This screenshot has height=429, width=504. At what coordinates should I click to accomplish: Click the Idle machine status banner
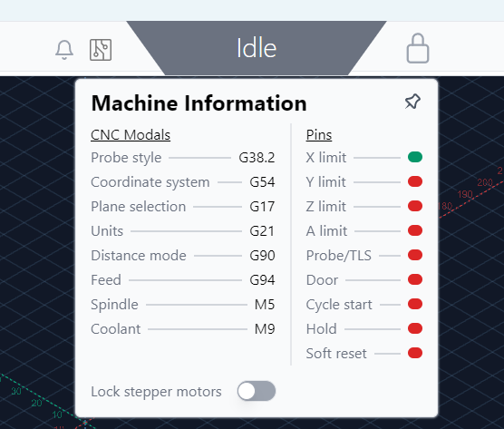(257, 48)
